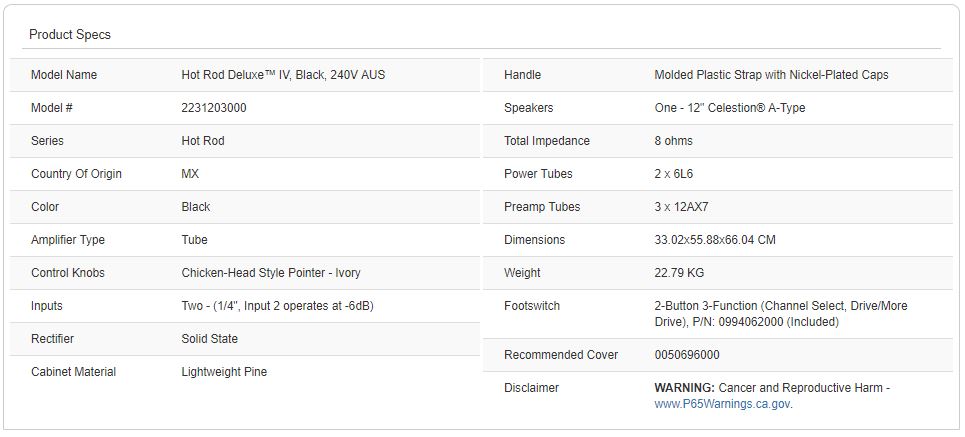The width and height of the screenshot is (965, 437).
Task: Click the Product Specs heading
Action: [x=70, y=35]
